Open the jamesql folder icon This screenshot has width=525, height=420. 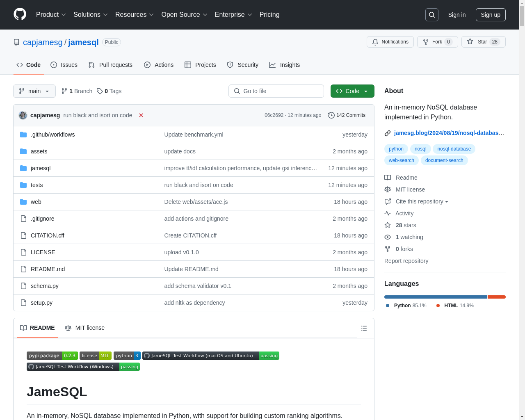coord(23,168)
